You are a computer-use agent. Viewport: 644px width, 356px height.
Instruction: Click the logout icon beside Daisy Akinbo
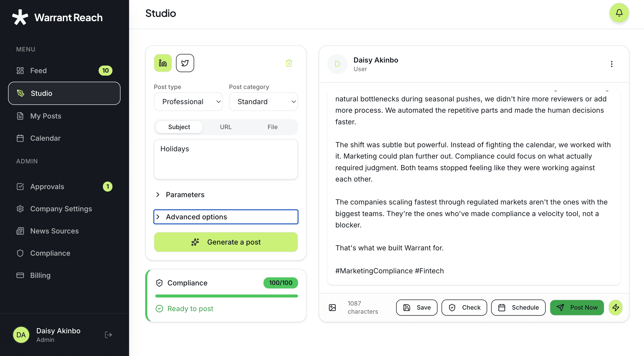click(x=108, y=335)
